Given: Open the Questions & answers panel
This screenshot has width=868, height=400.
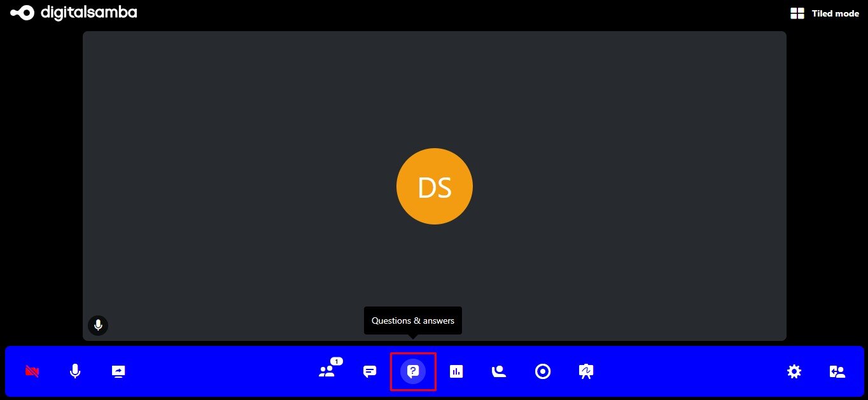Looking at the screenshot, I should (413, 371).
